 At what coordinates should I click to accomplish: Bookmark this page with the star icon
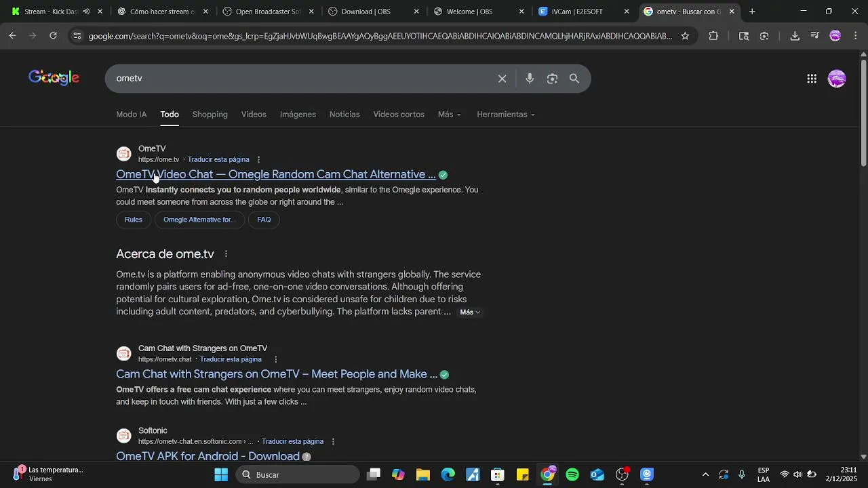coord(685,36)
